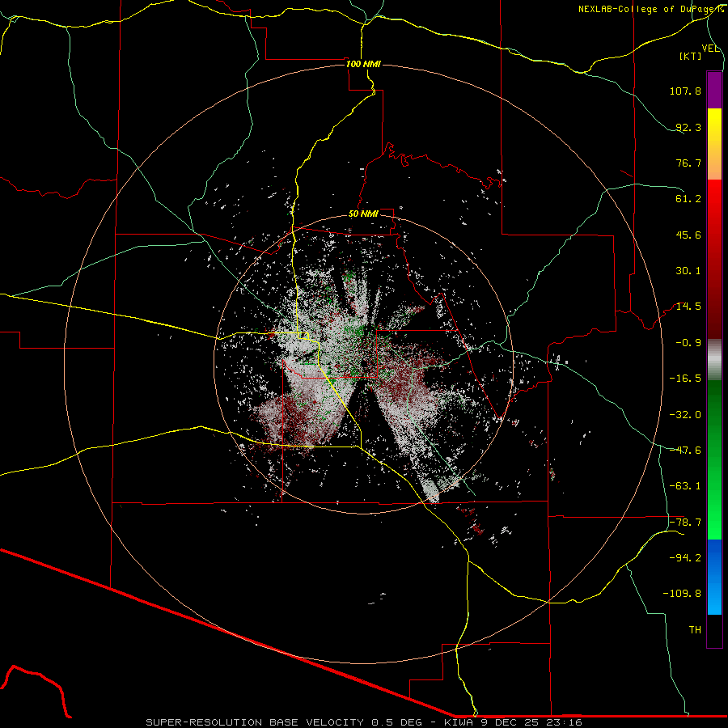
Task: Click the -32.0 value on velocity scale
Action: [x=685, y=415]
